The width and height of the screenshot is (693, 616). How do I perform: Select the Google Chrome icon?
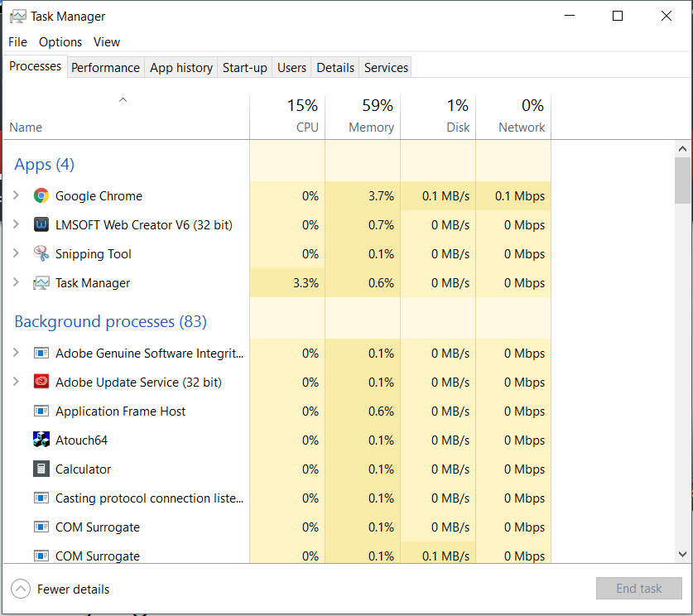pos(41,195)
